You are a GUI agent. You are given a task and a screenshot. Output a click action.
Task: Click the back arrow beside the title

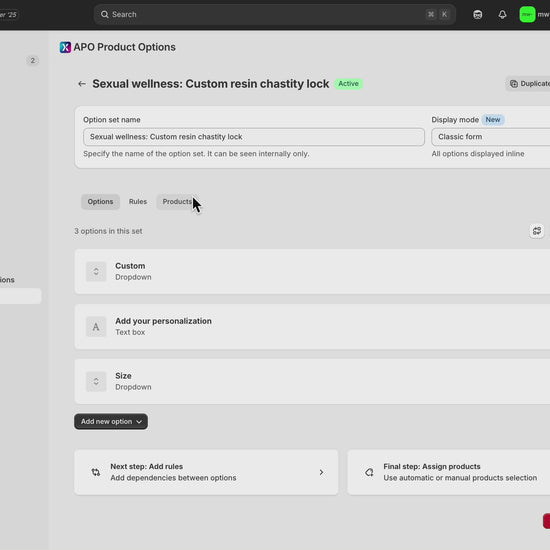pyautogui.click(x=82, y=84)
